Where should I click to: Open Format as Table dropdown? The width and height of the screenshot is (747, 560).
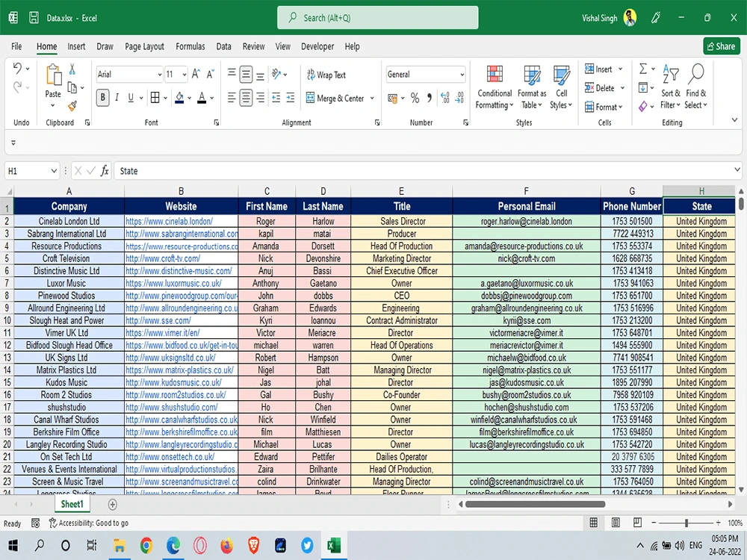532,87
